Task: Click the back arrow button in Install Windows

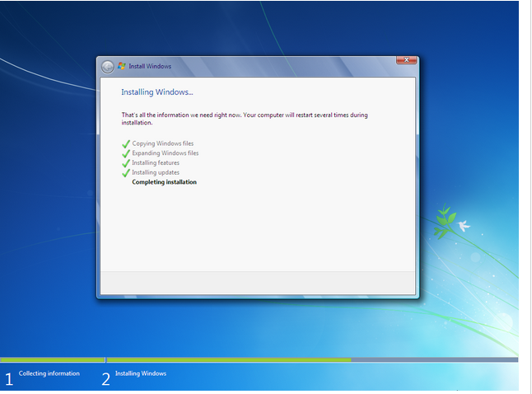Action: (x=108, y=67)
